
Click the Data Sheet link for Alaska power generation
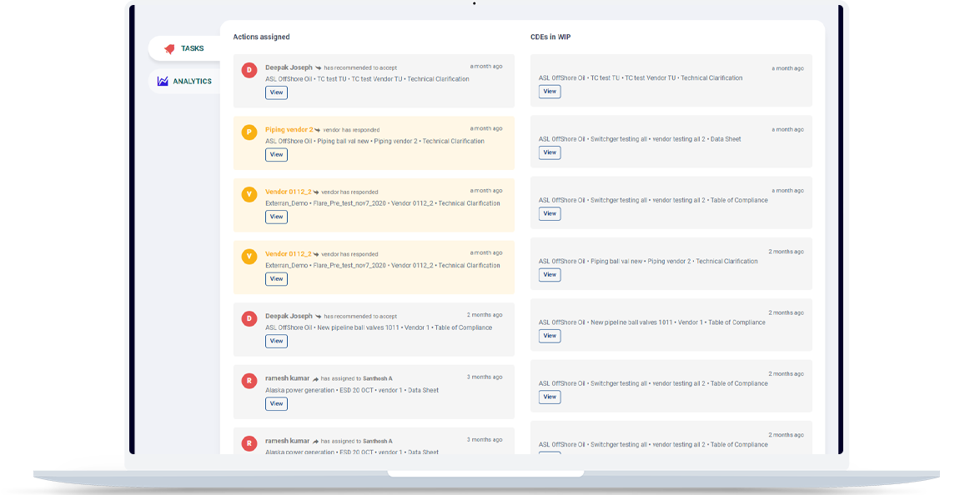(422, 389)
